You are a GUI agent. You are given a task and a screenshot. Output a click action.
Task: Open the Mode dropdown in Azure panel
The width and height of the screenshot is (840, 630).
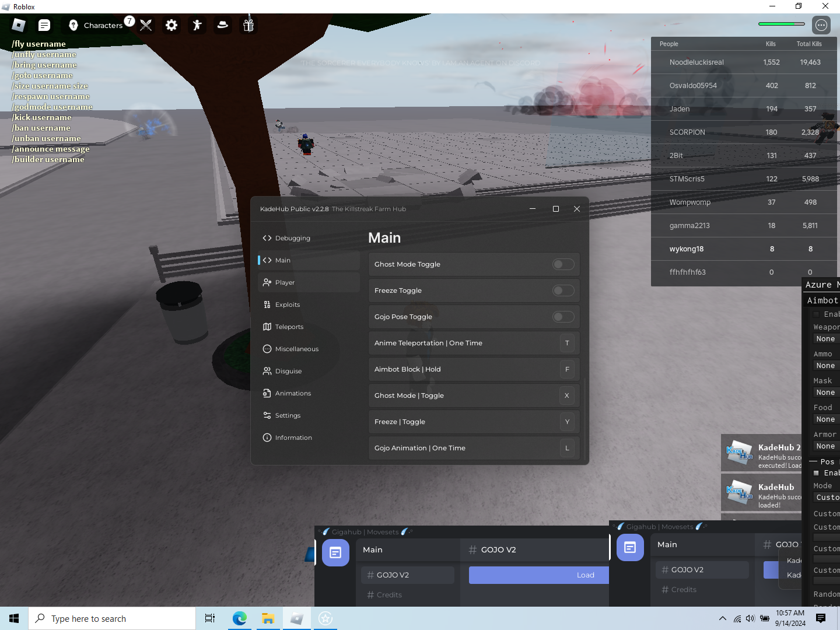pos(827,498)
